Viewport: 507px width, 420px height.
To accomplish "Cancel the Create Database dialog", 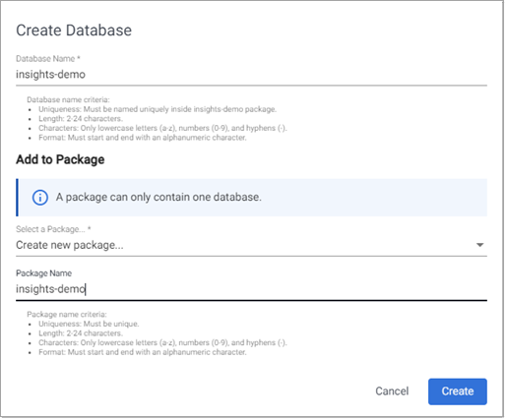I will 392,391.
